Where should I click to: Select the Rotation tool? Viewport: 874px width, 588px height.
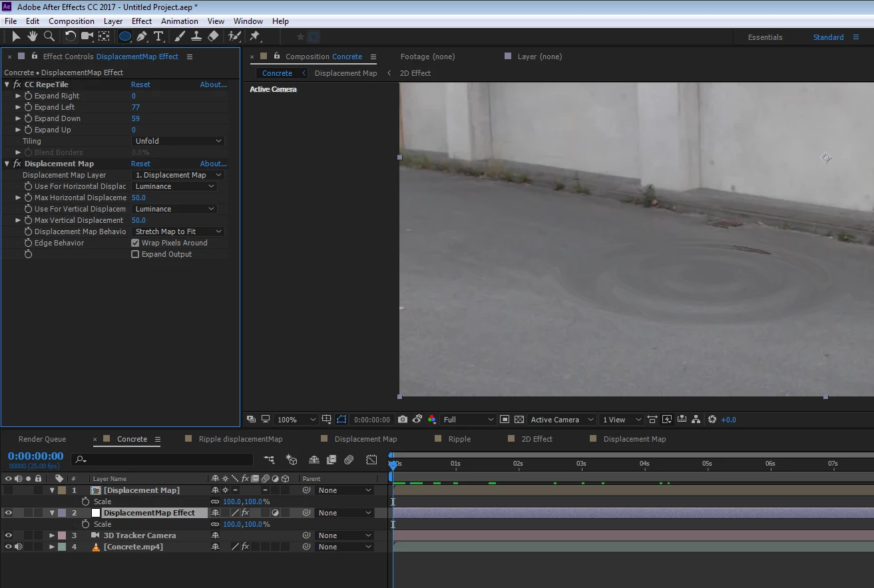pyautogui.click(x=70, y=37)
